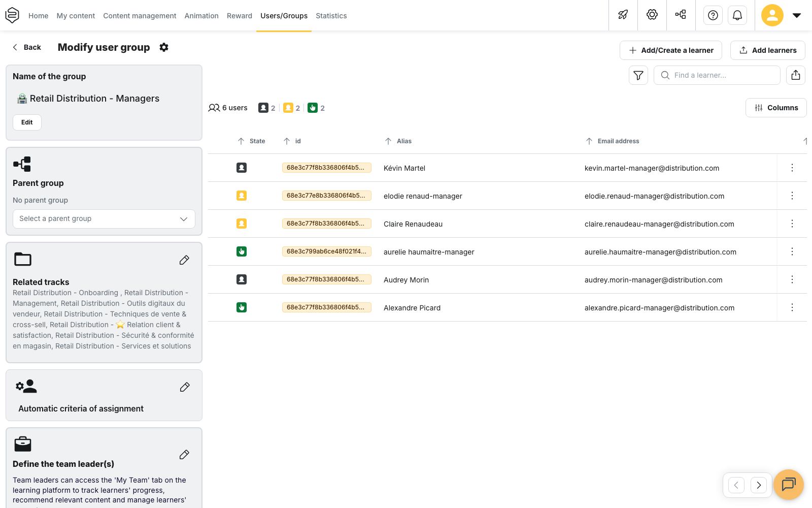Filter by dark state badge count

coord(267,108)
